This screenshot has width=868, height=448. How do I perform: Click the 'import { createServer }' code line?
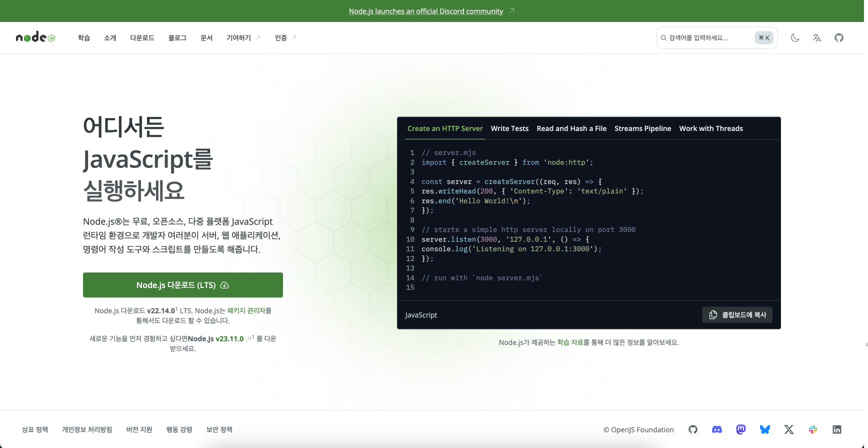click(x=507, y=162)
